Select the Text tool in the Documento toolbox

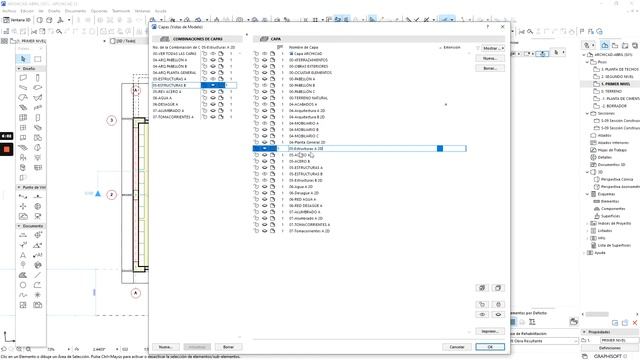tap(23, 255)
